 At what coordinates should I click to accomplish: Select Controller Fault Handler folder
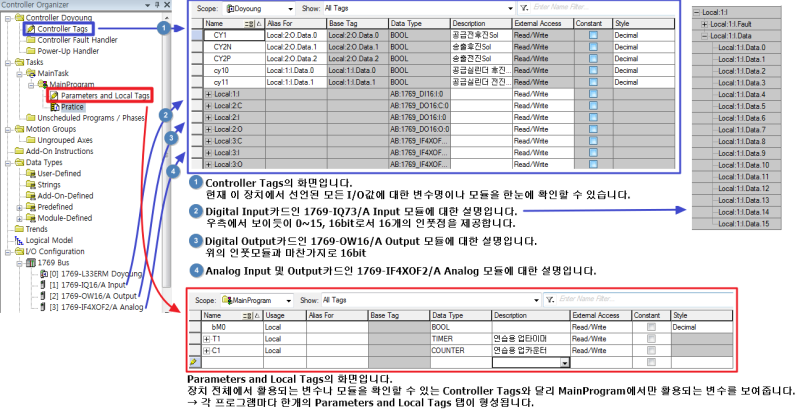coord(77,40)
